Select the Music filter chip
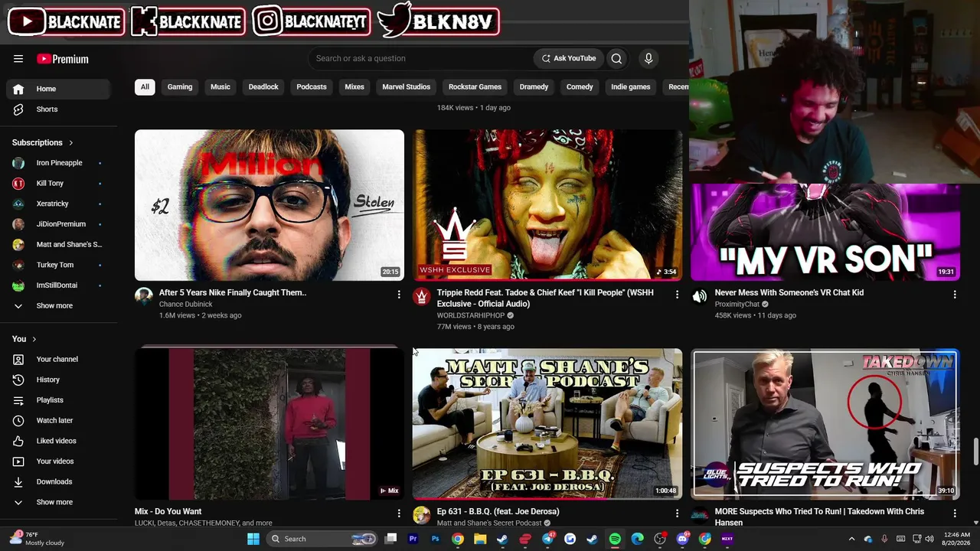Image resolution: width=980 pixels, height=551 pixels. tap(220, 86)
